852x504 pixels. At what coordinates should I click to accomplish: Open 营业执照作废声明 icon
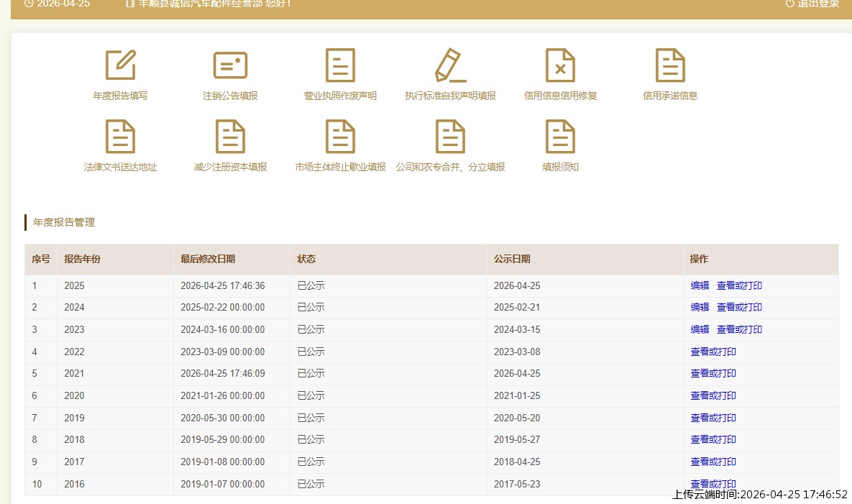(340, 66)
